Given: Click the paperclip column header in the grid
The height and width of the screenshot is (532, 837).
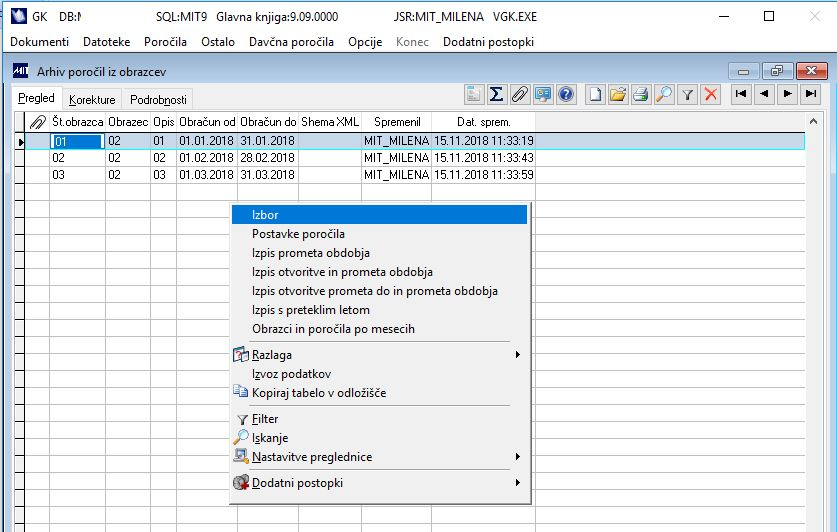Looking at the screenshot, I should 37,122.
